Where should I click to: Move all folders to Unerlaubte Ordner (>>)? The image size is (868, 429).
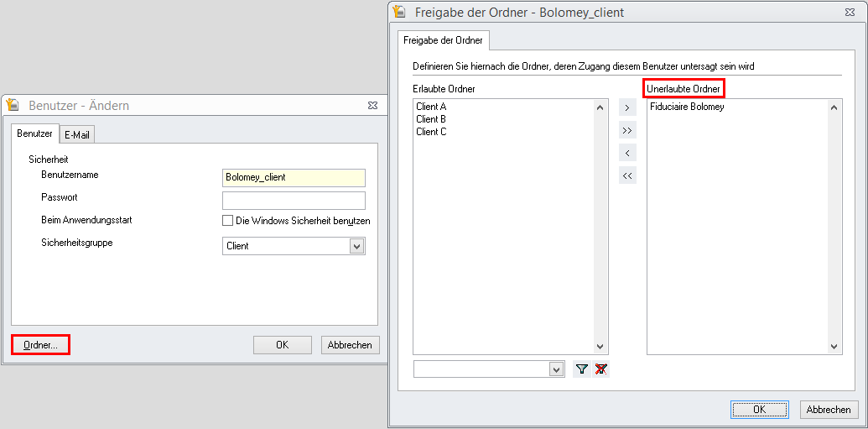tap(627, 131)
